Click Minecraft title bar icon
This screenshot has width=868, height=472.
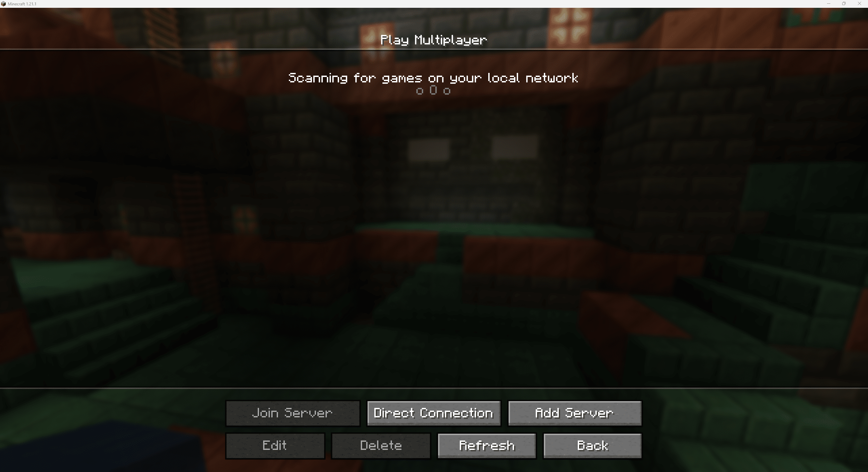tap(5, 4)
